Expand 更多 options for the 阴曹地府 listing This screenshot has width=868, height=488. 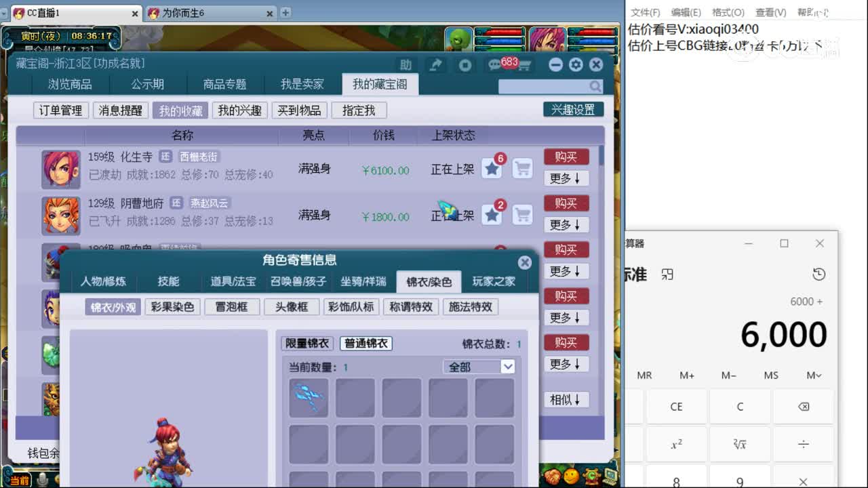pyautogui.click(x=566, y=224)
